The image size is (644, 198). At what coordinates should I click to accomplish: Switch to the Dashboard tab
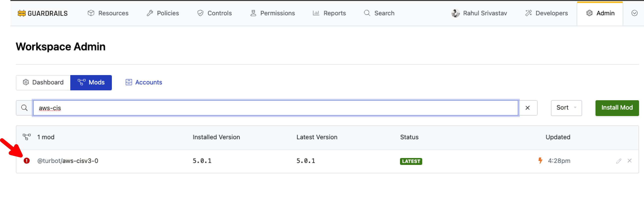click(x=43, y=82)
